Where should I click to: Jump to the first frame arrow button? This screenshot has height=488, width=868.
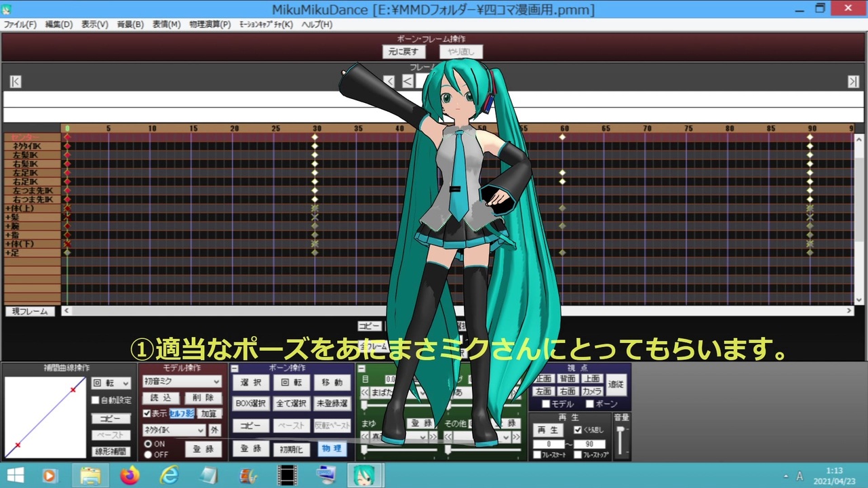coord(16,82)
